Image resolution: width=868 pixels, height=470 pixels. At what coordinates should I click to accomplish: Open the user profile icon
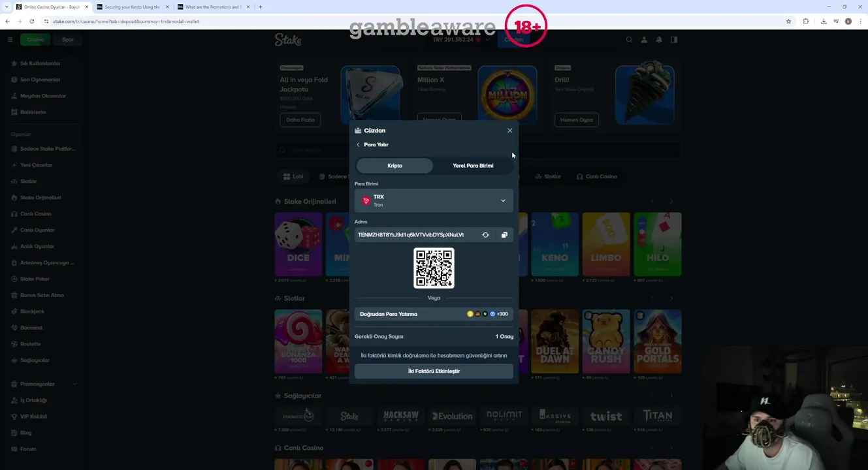644,40
